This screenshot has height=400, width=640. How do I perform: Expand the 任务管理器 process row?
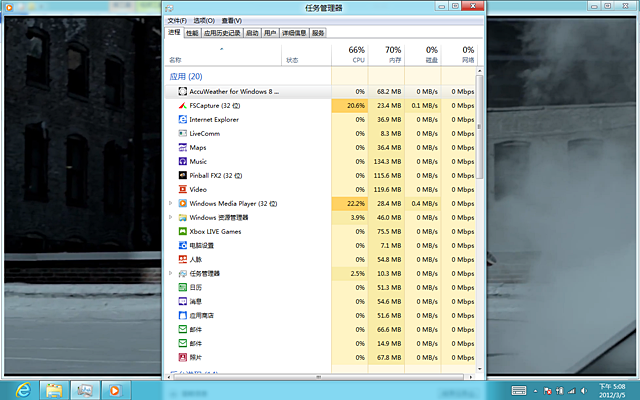coord(171,273)
